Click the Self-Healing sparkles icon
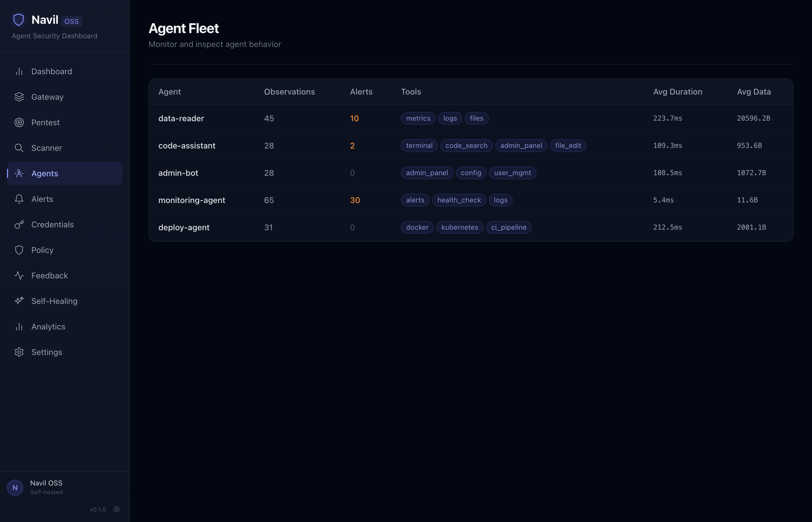Image resolution: width=812 pixels, height=522 pixels. (x=19, y=301)
